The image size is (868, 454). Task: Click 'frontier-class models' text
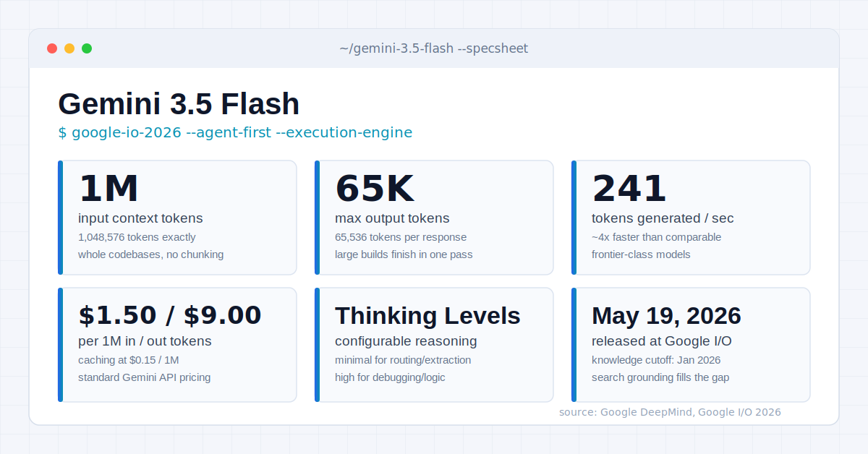641,254
